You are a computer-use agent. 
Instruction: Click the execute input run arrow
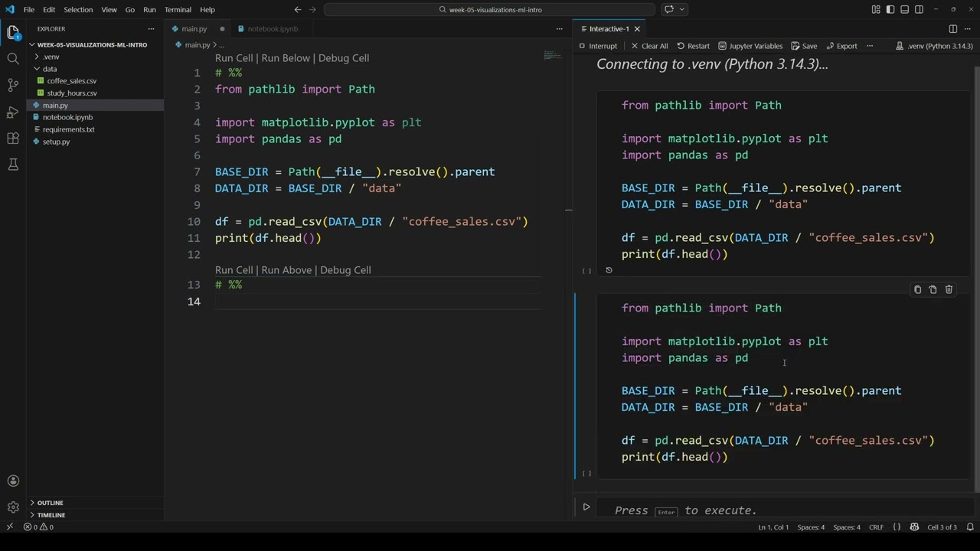tap(586, 507)
